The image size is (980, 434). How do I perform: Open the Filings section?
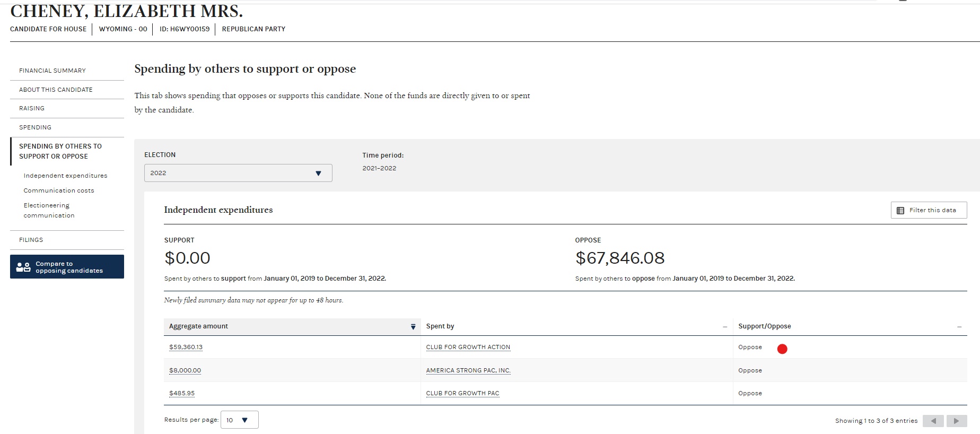click(x=31, y=240)
